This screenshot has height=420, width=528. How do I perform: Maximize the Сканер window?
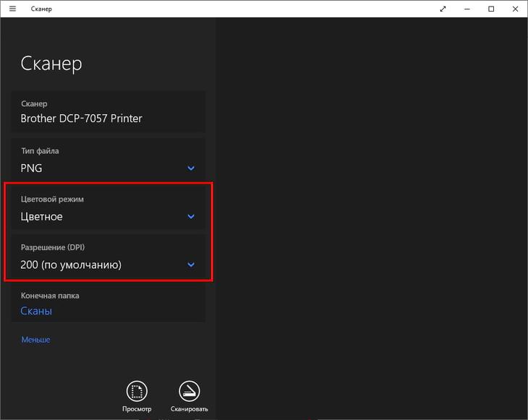coord(491,9)
